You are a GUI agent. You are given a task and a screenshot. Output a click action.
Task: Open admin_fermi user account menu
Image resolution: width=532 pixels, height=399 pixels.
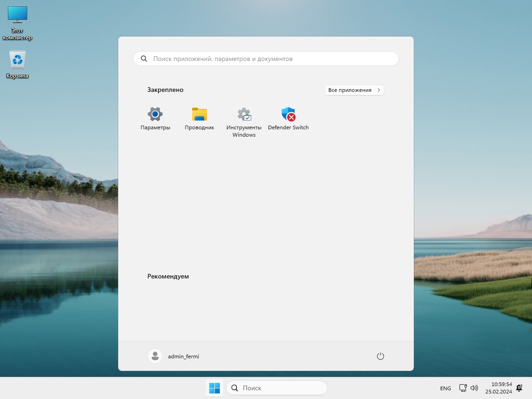pos(174,356)
